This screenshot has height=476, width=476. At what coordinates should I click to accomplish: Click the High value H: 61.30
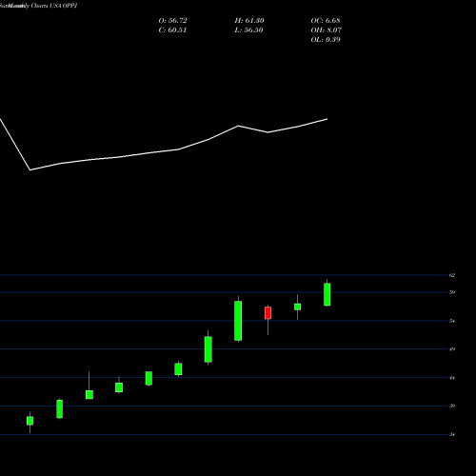point(249,21)
